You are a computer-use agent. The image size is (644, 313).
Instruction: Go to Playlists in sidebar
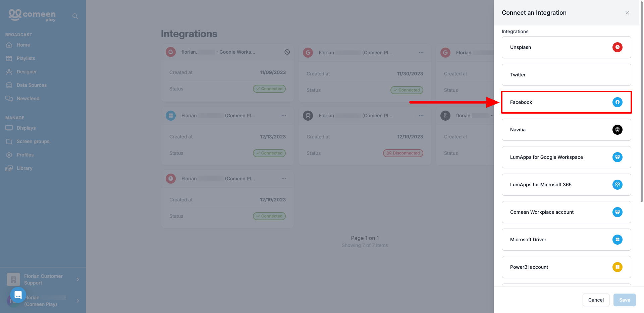point(26,58)
